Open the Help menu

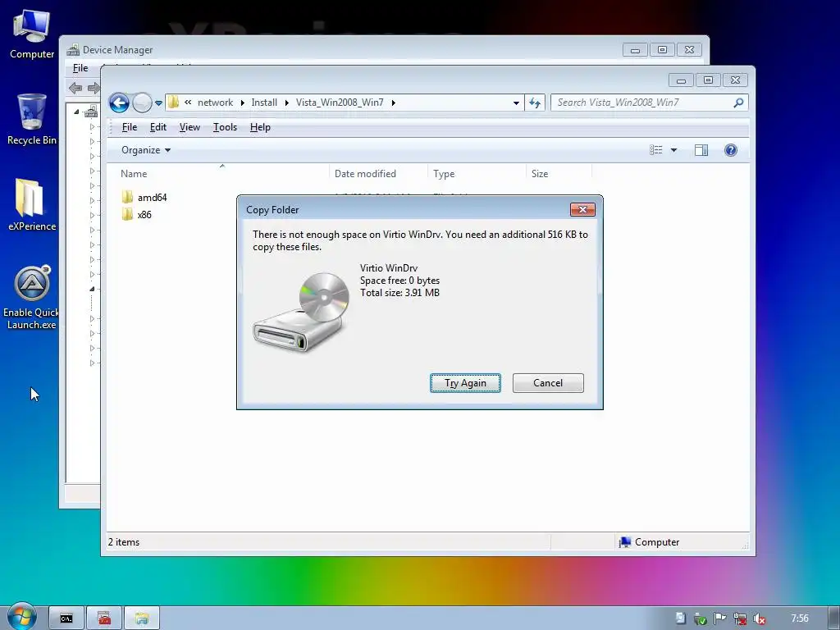260,127
